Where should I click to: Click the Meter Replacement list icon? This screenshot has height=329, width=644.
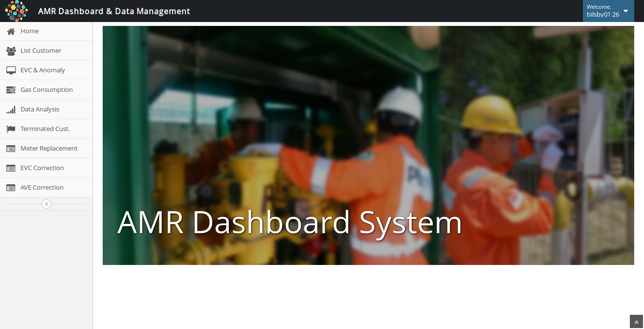pos(11,149)
